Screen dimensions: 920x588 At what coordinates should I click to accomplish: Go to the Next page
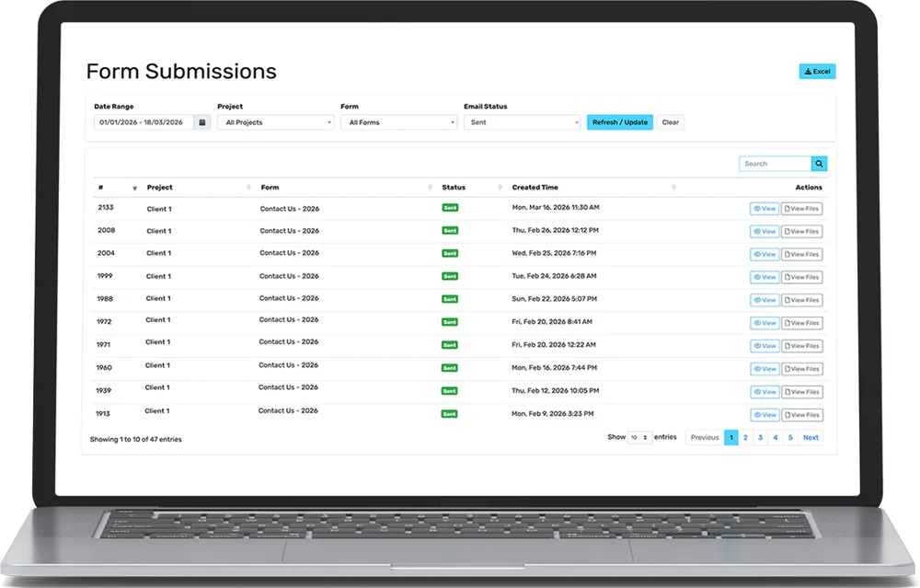tap(811, 438)
